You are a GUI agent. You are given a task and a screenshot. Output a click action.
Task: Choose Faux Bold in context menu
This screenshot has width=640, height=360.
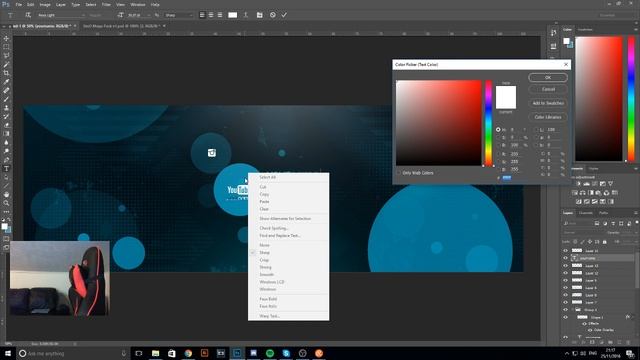(x=268, y=299)
